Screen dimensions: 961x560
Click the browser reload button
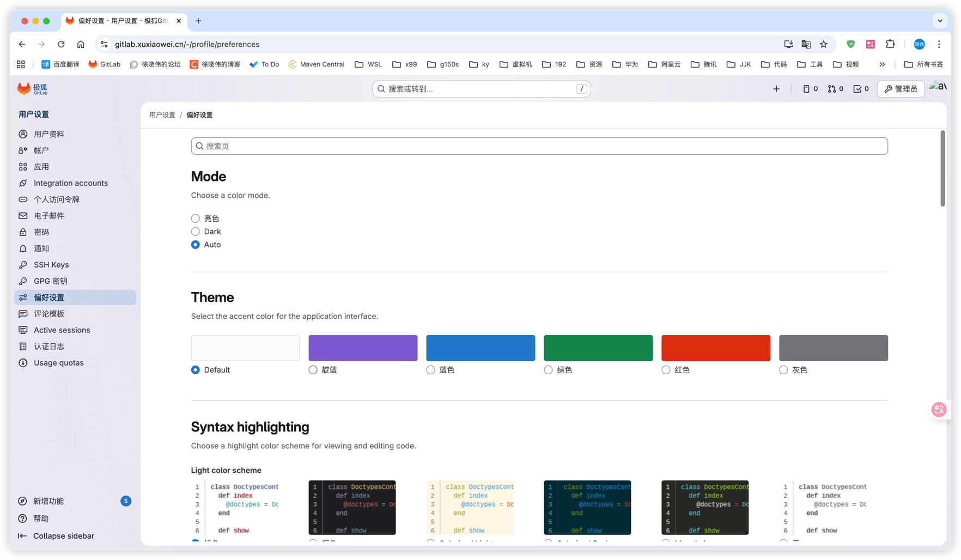tap(61, 44)
